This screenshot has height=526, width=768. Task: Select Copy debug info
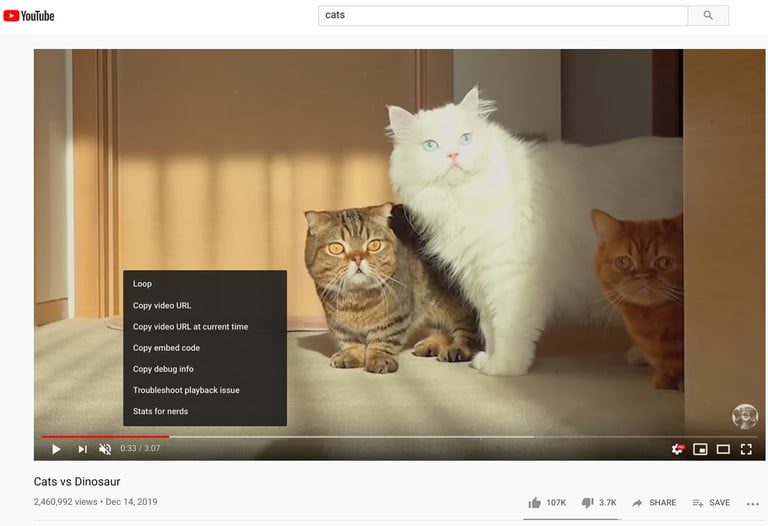(205, 369)
